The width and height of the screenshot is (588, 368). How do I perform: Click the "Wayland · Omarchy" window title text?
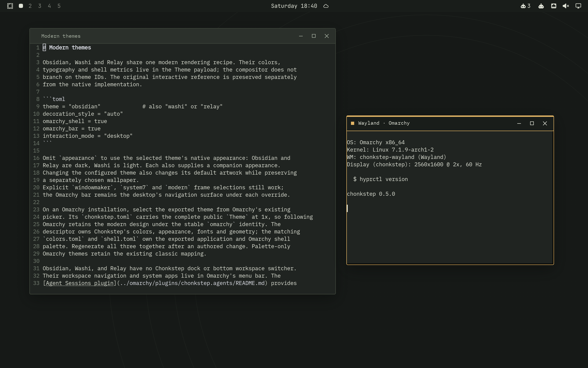[x=384, y=123]
